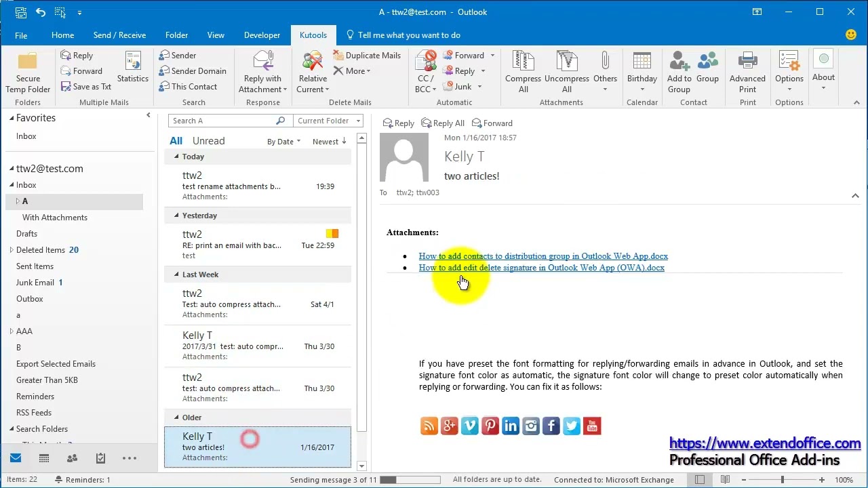Click Tell me what you want to do

(403, 35)
